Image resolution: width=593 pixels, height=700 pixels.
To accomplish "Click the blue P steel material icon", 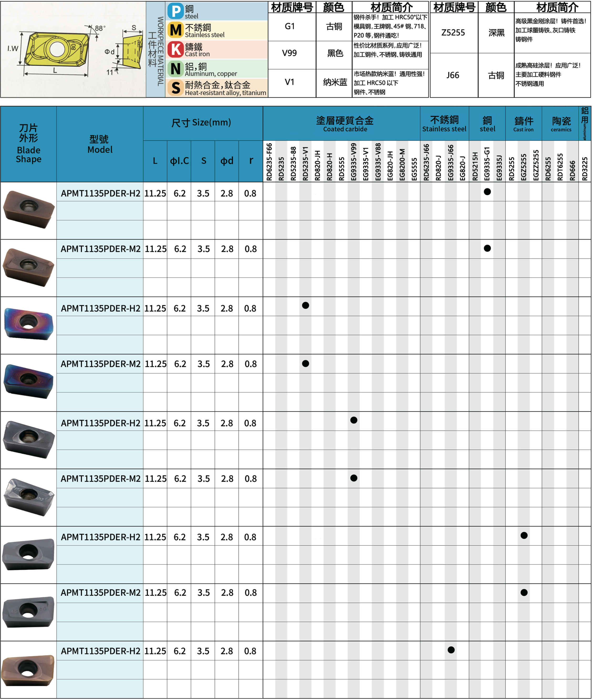I will 175,11.
